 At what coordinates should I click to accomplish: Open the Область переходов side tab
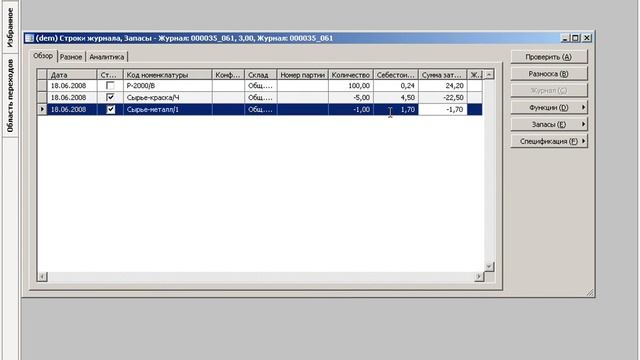10,95
